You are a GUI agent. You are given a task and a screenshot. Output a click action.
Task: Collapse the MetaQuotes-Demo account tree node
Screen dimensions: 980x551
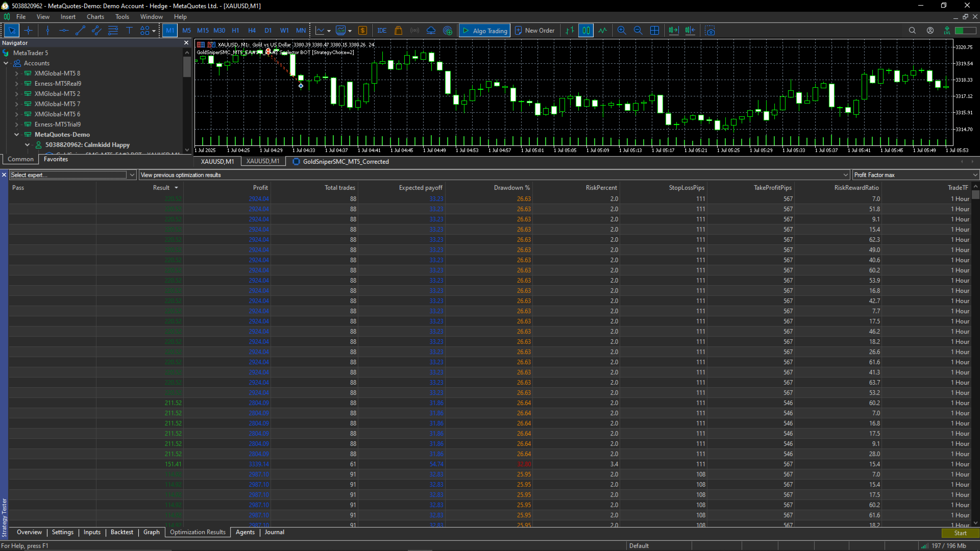coord(16,134)
